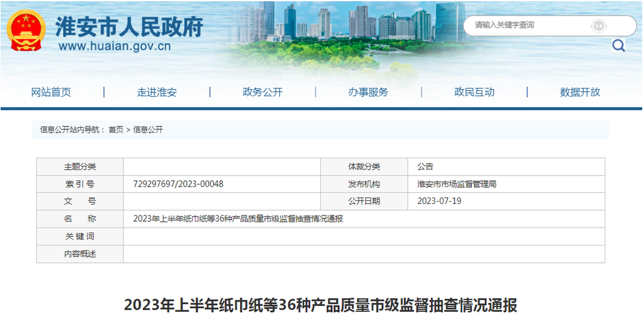This screenshot has height=336, width=644.
Task: Open the 走进淮安 menu item
Action: [156, 92]
